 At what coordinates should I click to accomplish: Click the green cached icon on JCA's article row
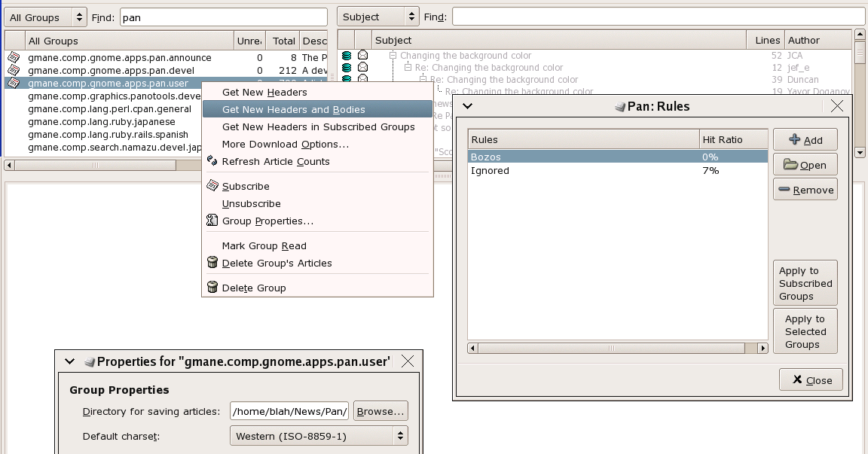point(347,55)
